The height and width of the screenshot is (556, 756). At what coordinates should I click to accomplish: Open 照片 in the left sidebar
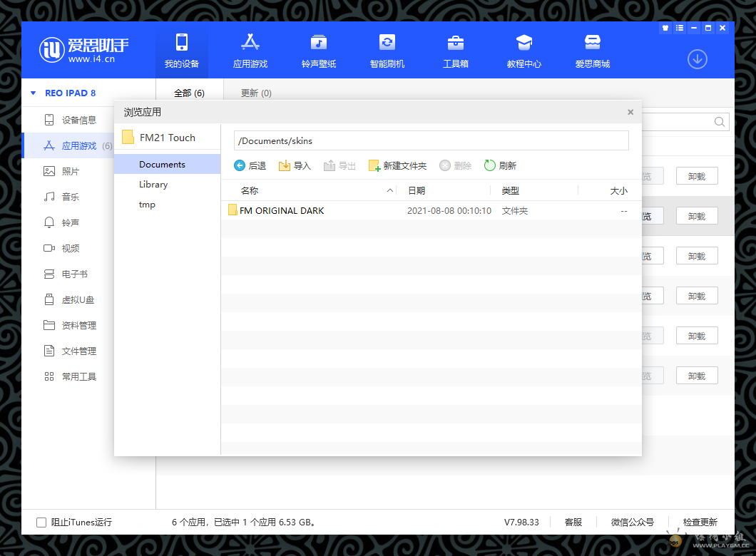coord(71,172)
